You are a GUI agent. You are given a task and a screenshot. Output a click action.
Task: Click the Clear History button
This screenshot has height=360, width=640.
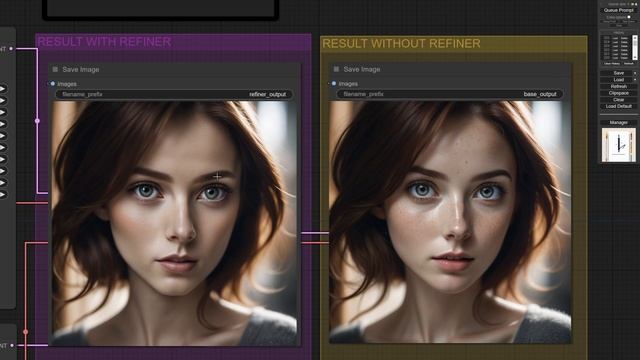[x=612, y=64]
